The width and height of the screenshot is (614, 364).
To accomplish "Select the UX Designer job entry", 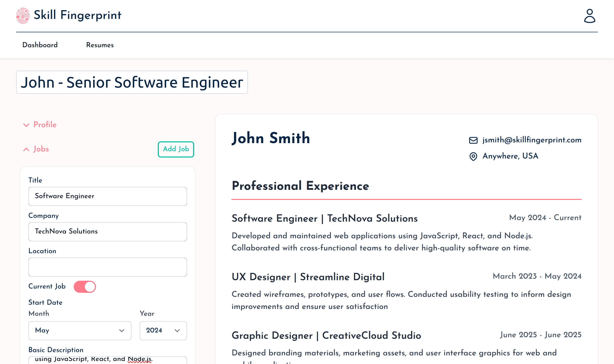I will click(308, 277).
